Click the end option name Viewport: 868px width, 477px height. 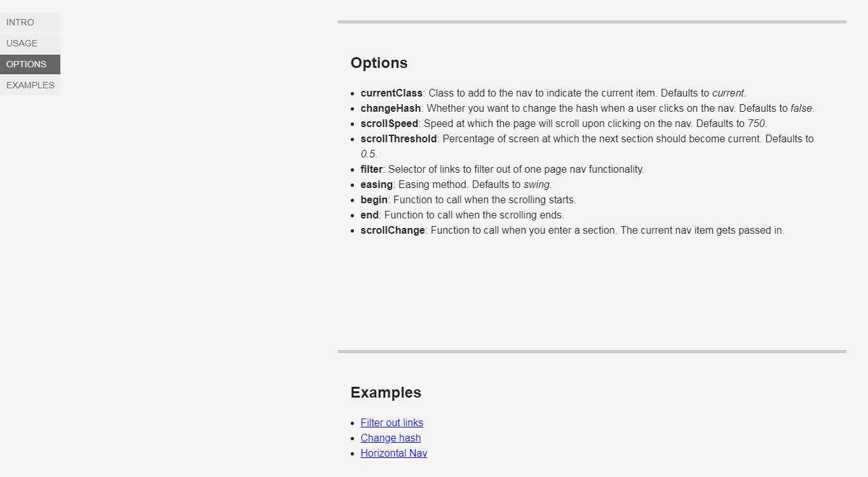pos(370,215)
